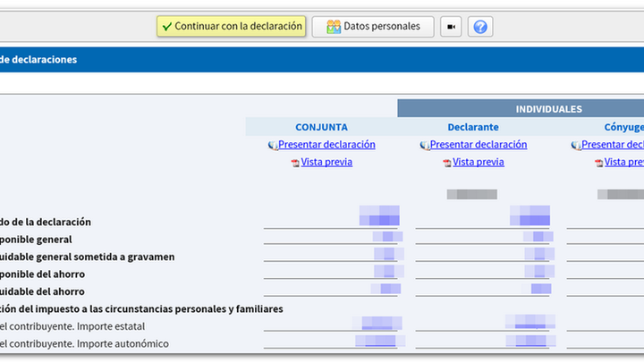Click the 'de declaraciones' blue title bar text

pyautogui.click(x=38, y=60)
